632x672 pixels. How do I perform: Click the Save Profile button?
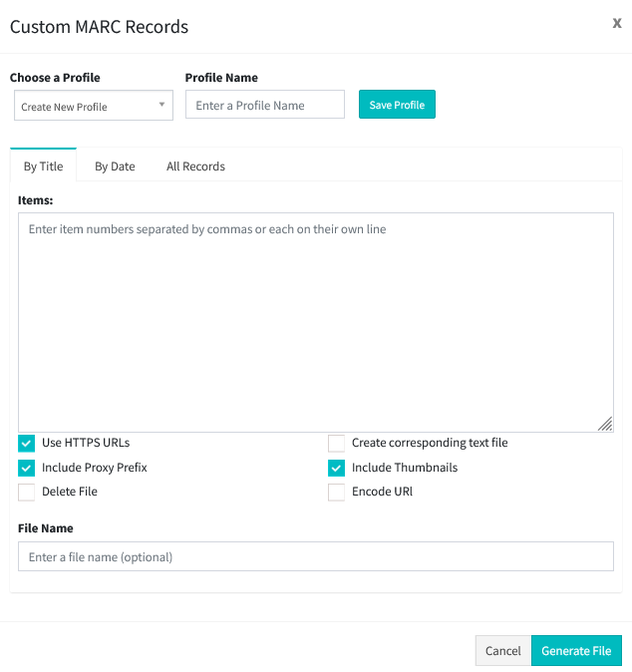pyautogui.click(x=397, y=104)
